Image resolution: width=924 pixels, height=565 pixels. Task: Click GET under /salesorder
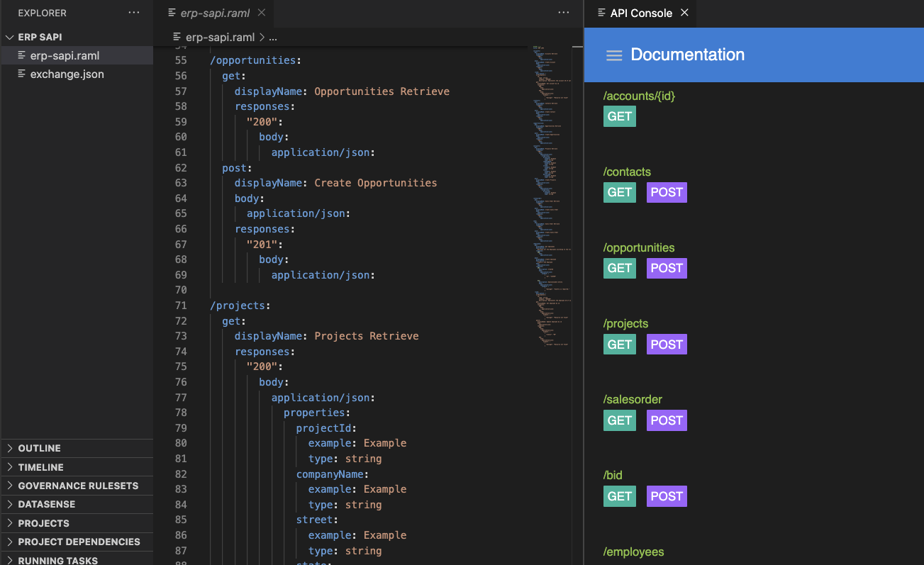[619, 420]
